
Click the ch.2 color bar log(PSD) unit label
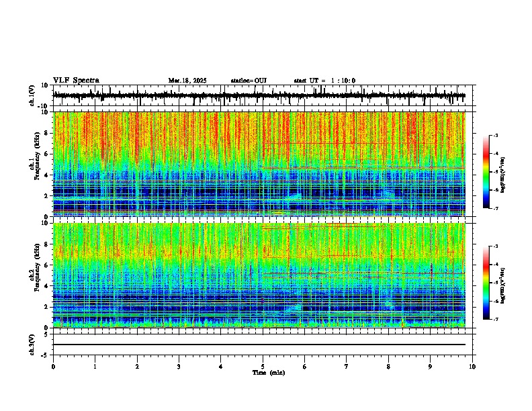502,285
